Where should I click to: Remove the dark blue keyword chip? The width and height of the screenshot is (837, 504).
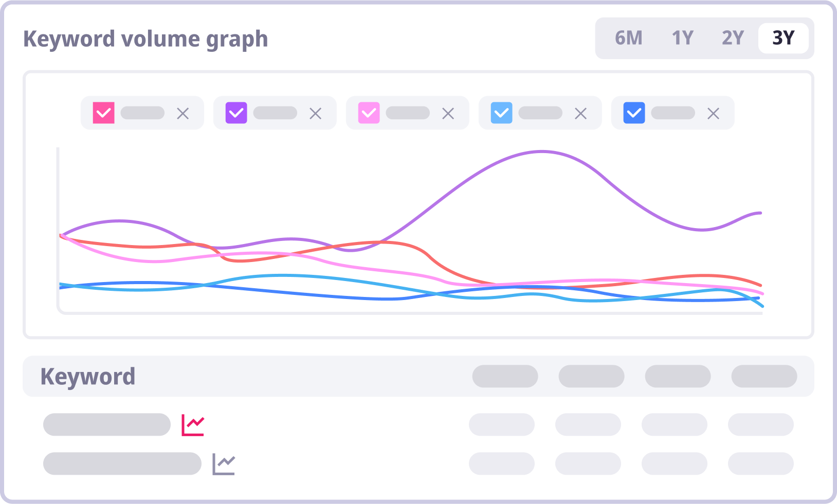pyautogui.click(x=714, y=114)
